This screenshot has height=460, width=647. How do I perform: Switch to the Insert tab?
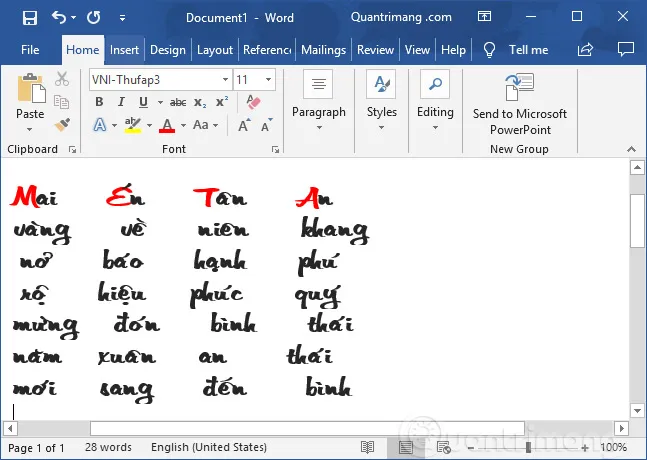[124, 50]
